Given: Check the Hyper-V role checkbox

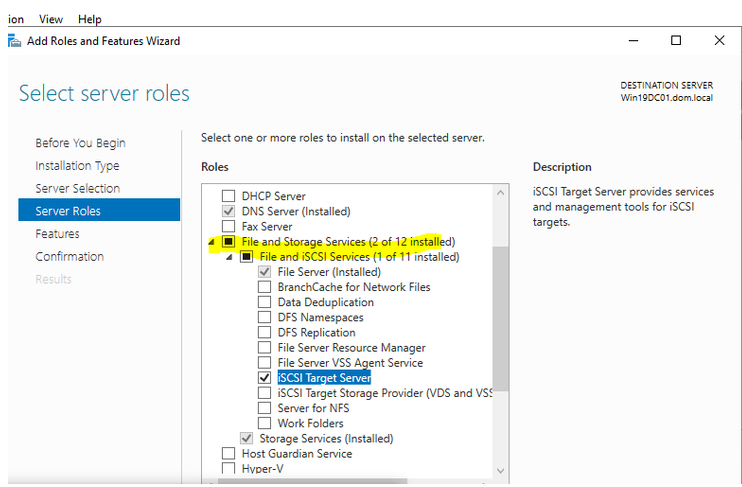Looking at the screenshot, I should point(228,469).
